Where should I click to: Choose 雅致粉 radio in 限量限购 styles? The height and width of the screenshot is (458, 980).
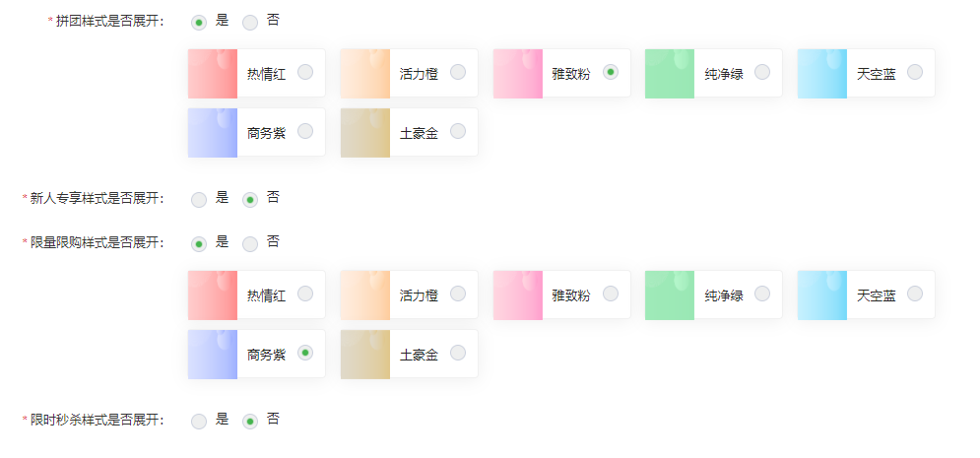610,294
